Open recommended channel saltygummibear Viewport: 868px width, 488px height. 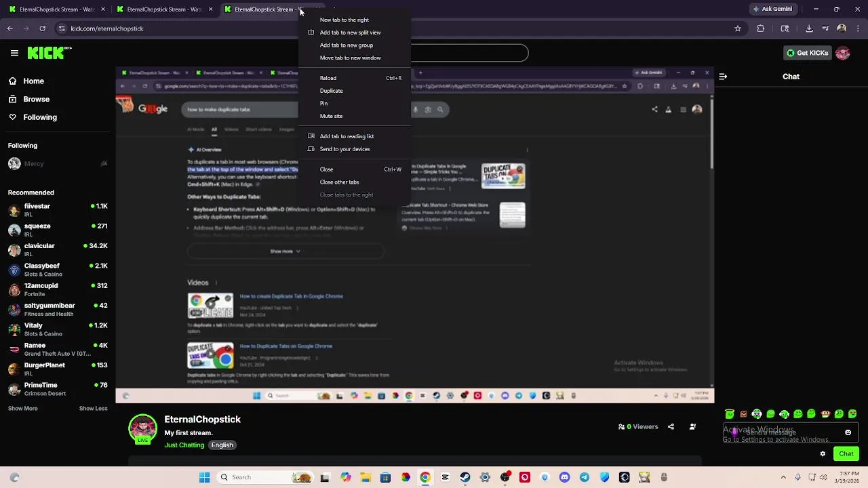[57, 309]
